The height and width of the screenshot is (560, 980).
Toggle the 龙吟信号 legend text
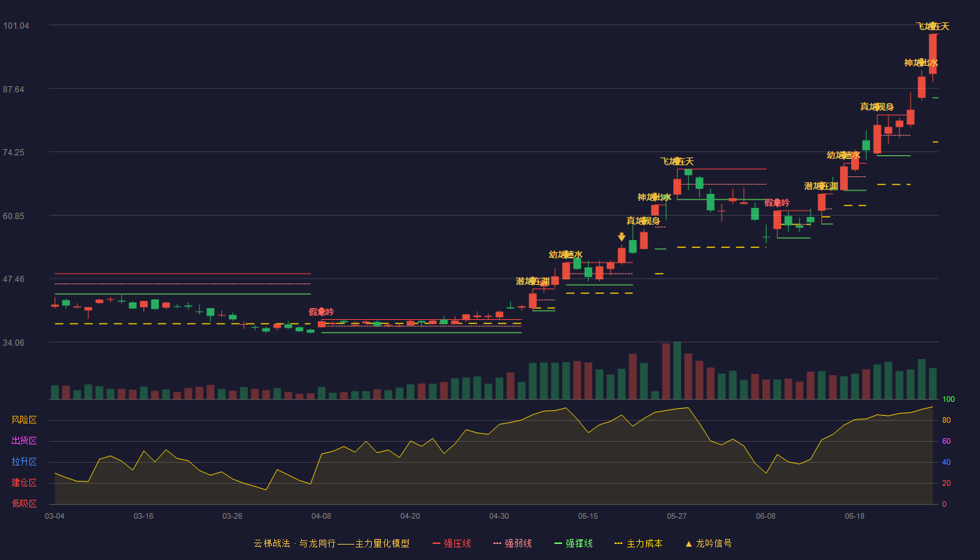pyautogui.click(x=714, y=543)
